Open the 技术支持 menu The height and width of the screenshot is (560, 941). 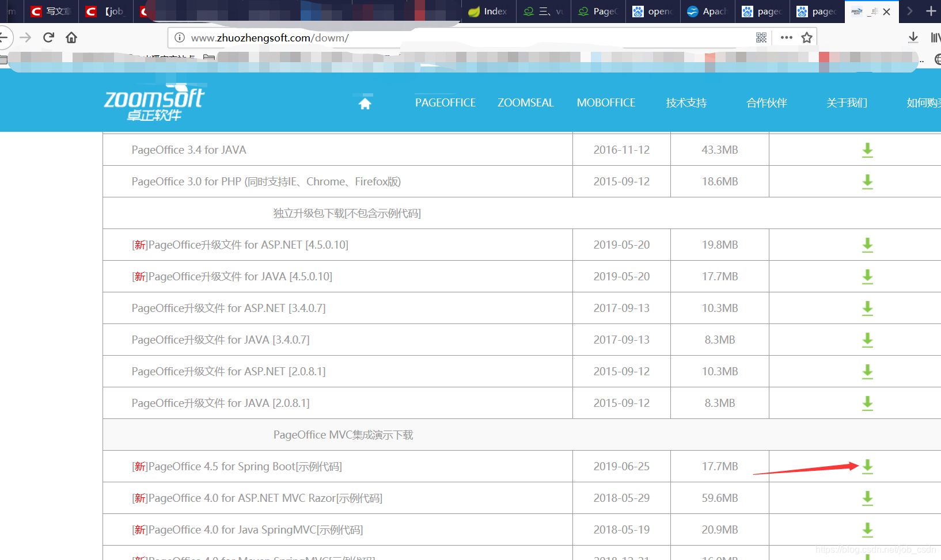tap(686, 102)
